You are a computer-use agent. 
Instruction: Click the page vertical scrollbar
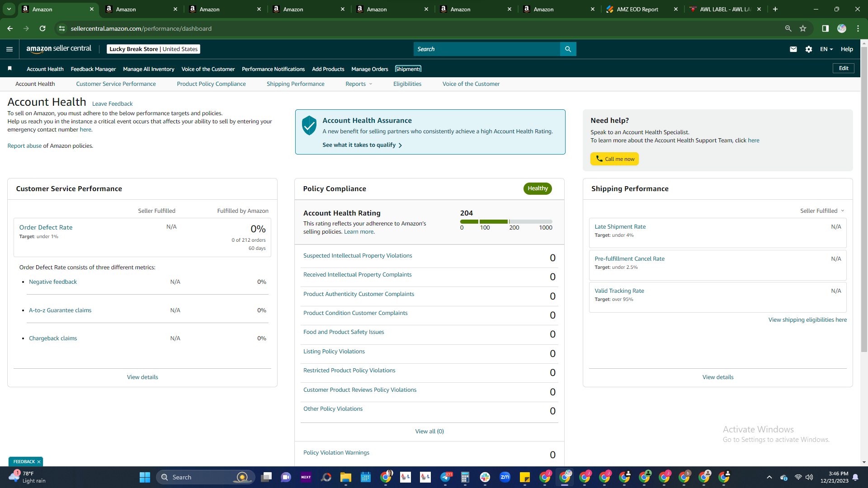864,199
